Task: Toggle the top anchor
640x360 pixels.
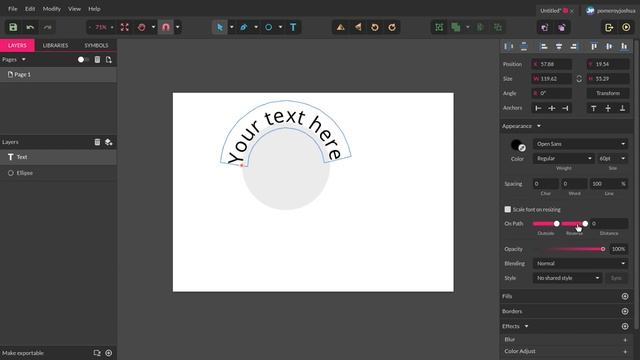Action: click(594, 108)
